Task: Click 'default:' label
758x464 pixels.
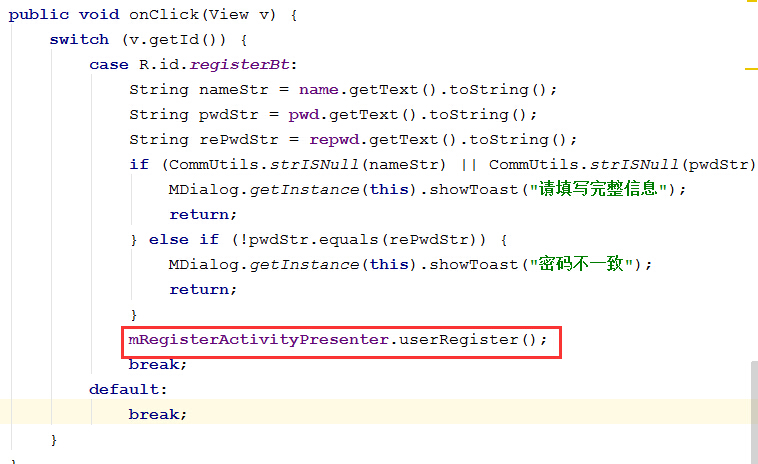Action: [x=128, y=390]
